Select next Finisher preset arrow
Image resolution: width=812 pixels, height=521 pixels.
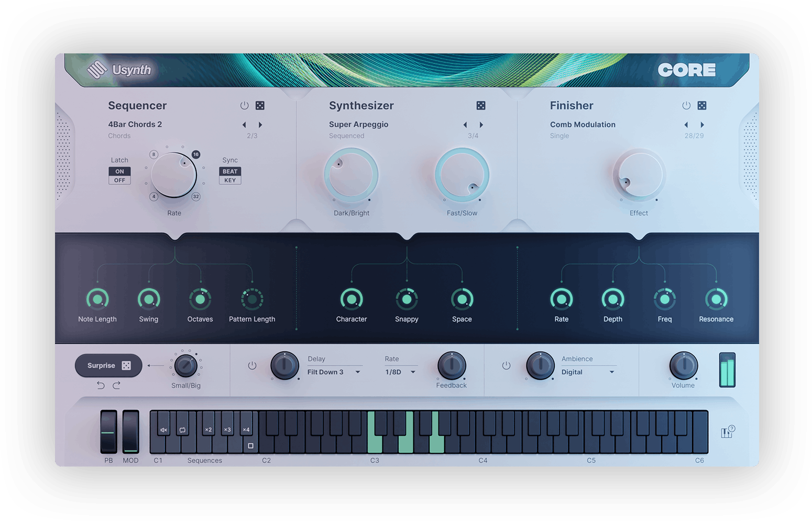point(703,125)
